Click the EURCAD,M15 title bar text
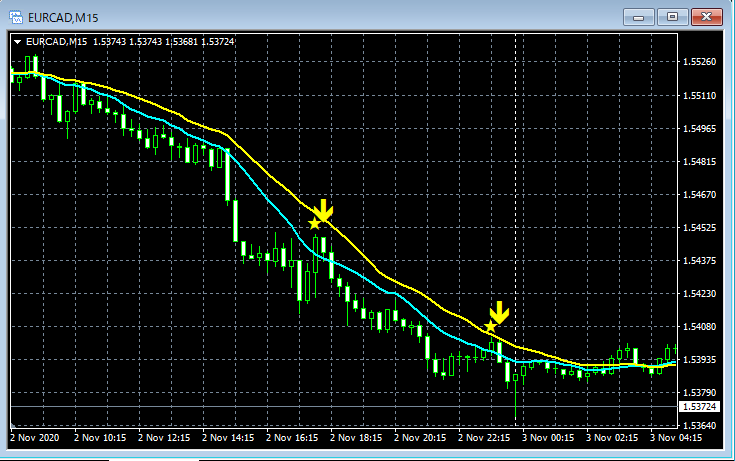 (63, 18)
